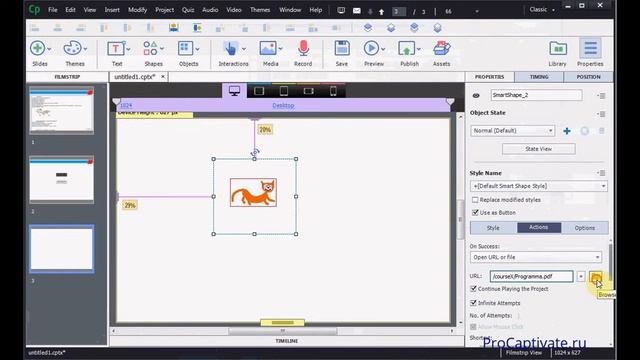Image resolution: width=640 pixels, height=360 pixels.
Task: Open the Modify menu
Action: (x=138, y=10)
